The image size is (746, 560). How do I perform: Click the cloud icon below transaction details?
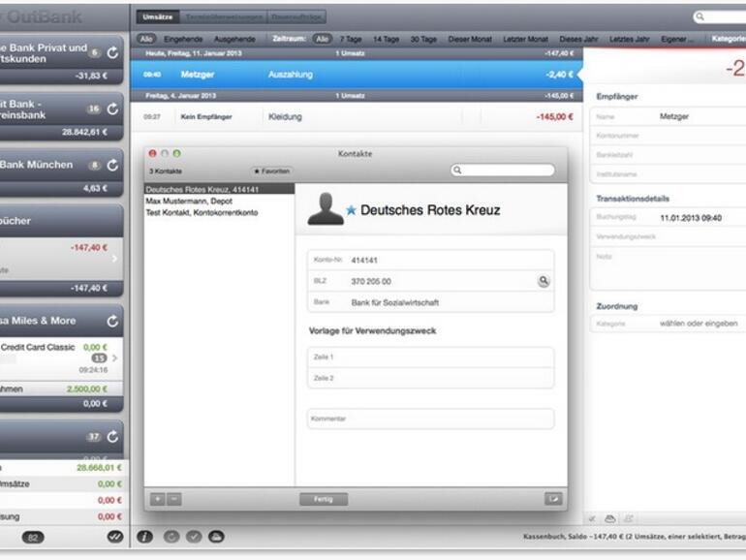[610, 518]
